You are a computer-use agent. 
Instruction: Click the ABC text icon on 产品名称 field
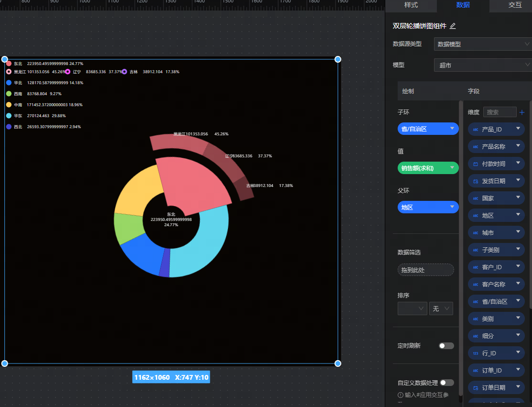tap(475, 147)
